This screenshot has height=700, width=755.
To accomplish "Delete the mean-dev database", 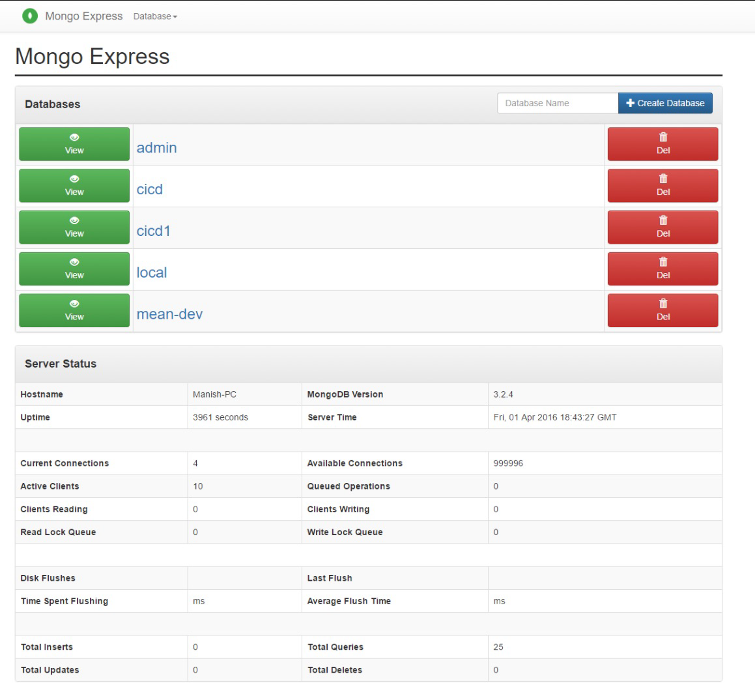I will coord(662,311).
